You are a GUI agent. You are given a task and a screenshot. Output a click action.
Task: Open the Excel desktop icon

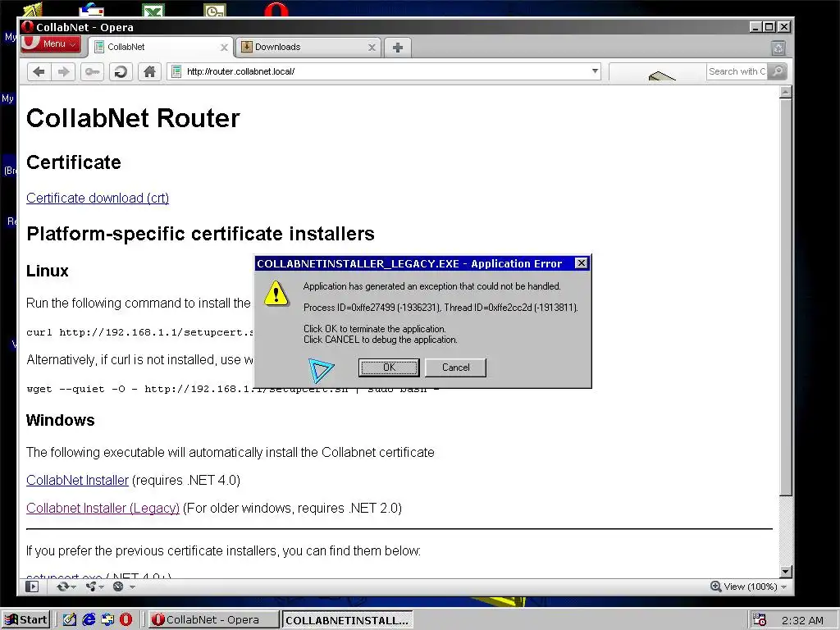(153, 10)
